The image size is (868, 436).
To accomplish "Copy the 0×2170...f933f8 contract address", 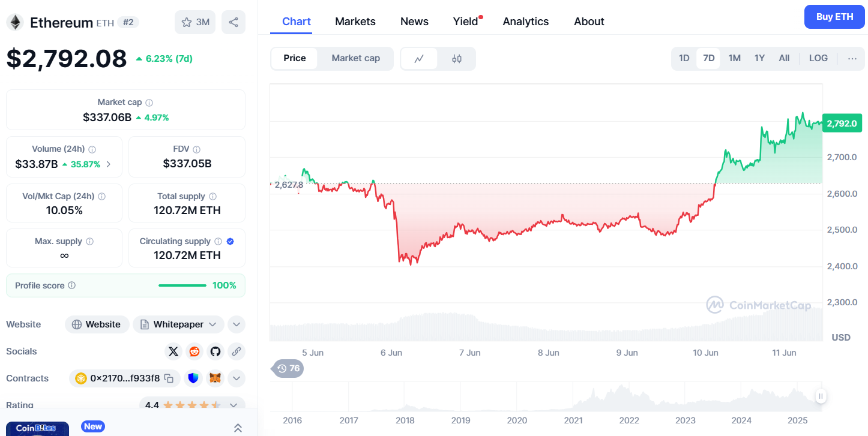I will (x=169, y=378).
